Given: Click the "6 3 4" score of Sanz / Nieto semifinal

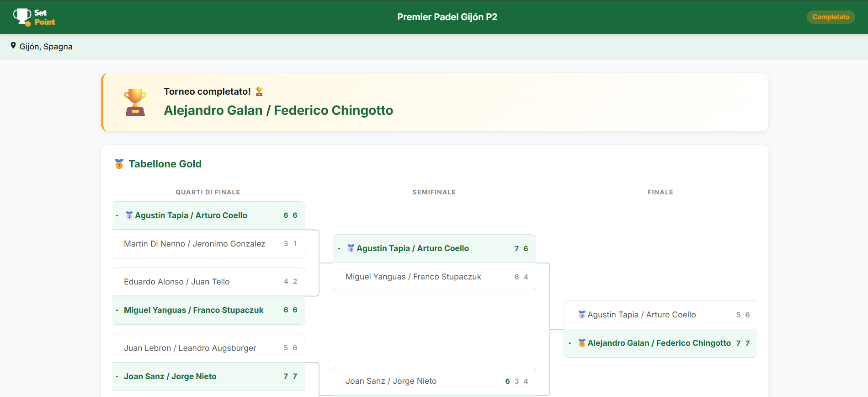Looking at the screenshot, I should (x=517, y=381).
